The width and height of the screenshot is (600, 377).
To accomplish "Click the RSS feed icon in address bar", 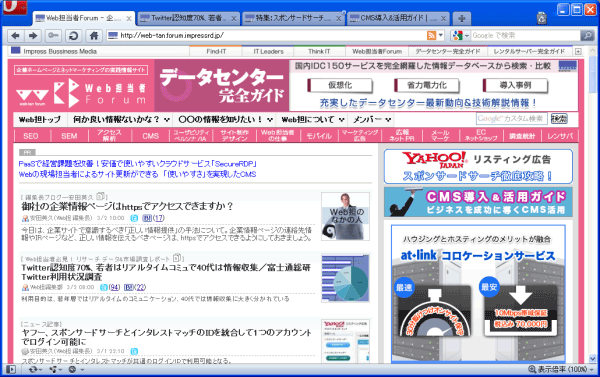I will point(431,36).
